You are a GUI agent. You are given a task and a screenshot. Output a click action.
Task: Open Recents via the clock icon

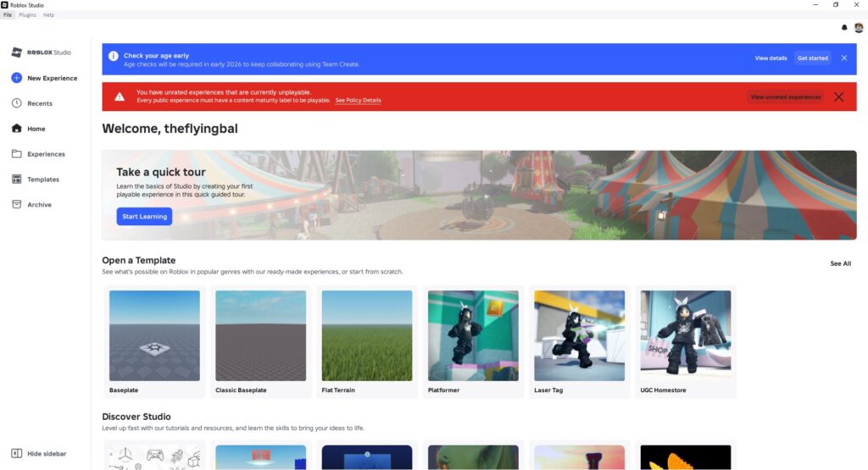(17, 103)
